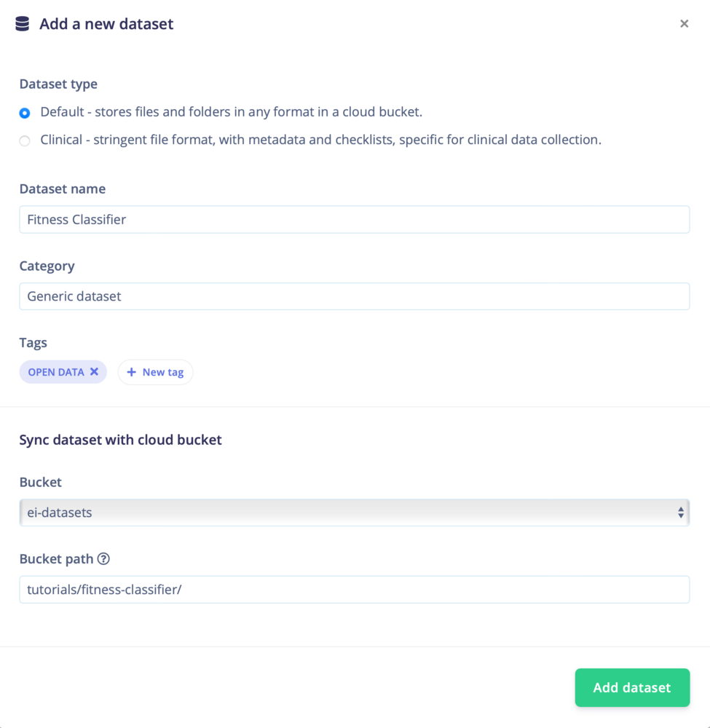Image resolution: width=710 pixels, height=728 pixels.
Task: Click the Dataset name label
Action: (62, 189)
